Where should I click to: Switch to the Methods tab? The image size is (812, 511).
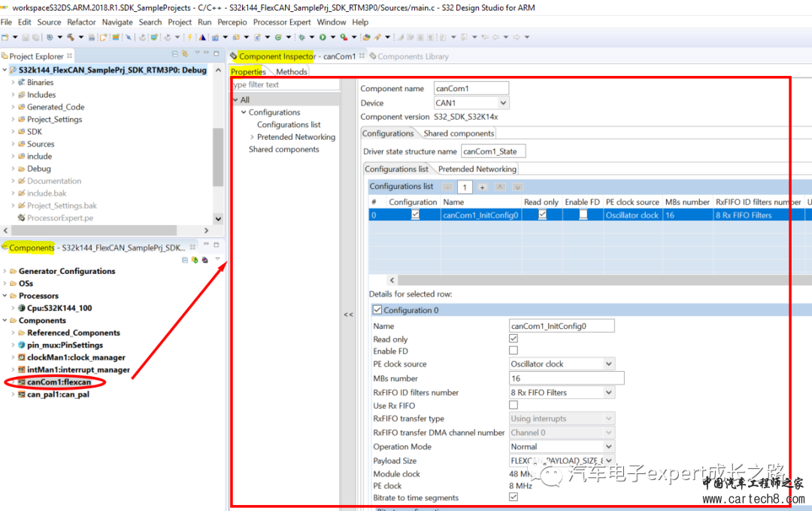coord(292,71)
